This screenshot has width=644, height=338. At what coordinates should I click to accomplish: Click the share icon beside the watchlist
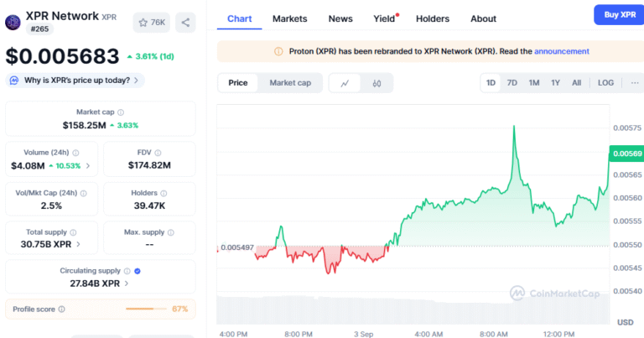tap(185, 23)
